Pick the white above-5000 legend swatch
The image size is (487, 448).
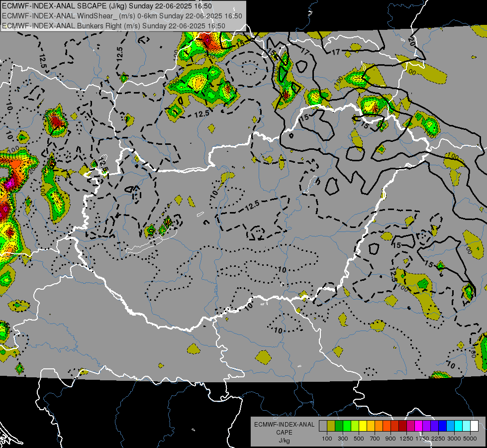(x=475, y=426)
